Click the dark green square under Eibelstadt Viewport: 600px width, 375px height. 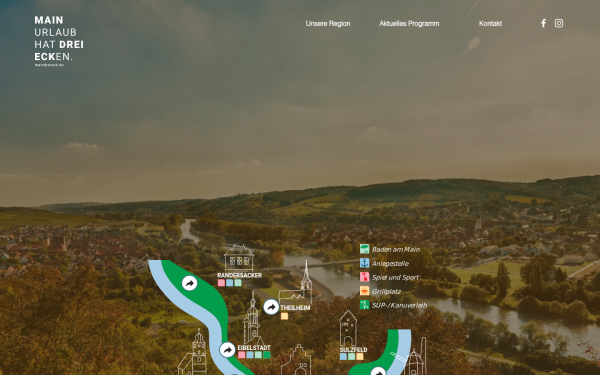click(x=267, y=355)
